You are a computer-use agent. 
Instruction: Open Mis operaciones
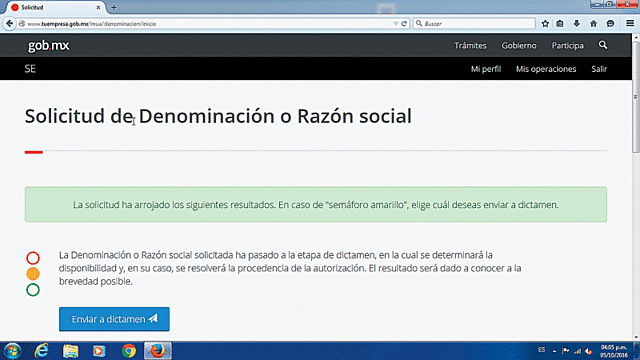546,69
